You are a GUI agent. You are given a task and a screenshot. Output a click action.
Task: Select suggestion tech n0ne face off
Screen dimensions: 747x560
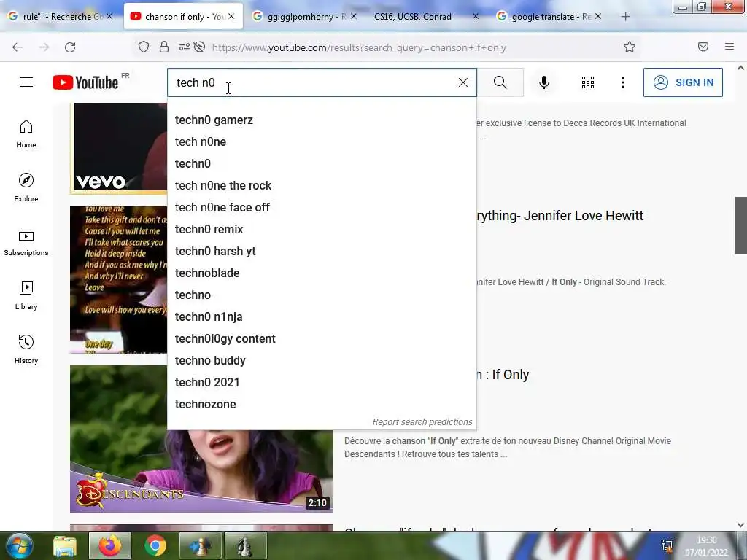(x=322, y=208)
